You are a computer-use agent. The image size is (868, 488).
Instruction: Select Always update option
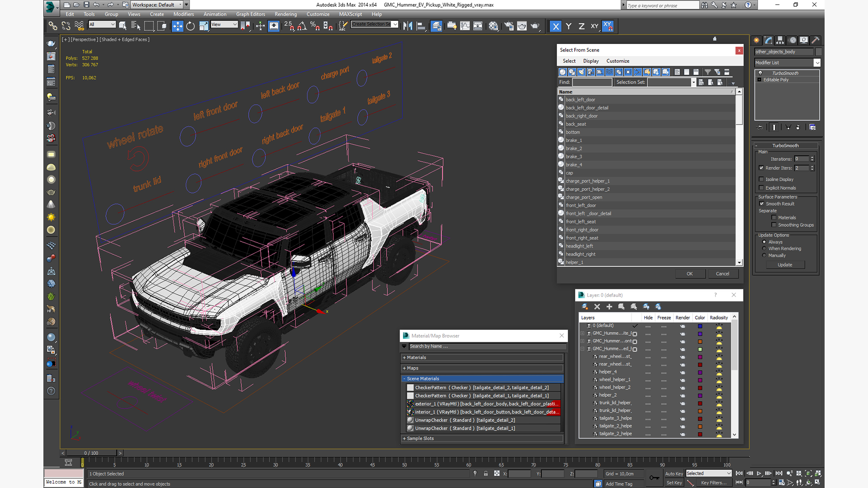coord(764,242)
